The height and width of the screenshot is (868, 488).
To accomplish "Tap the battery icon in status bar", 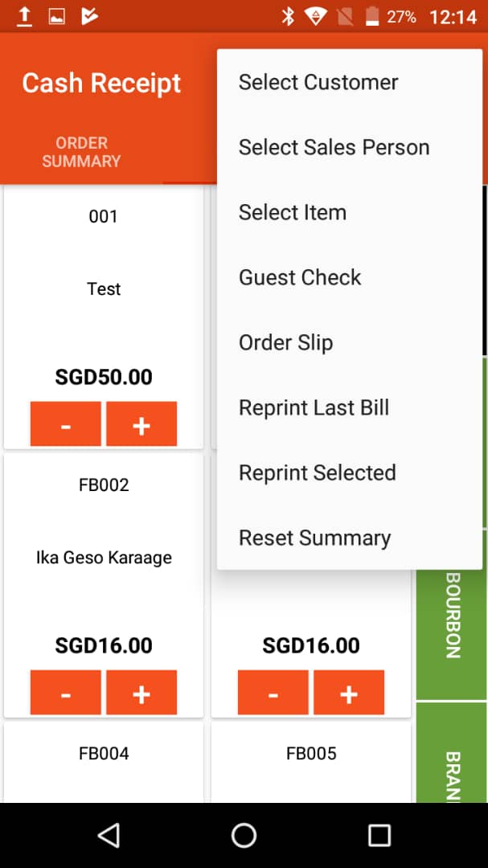I will [372, 16].
